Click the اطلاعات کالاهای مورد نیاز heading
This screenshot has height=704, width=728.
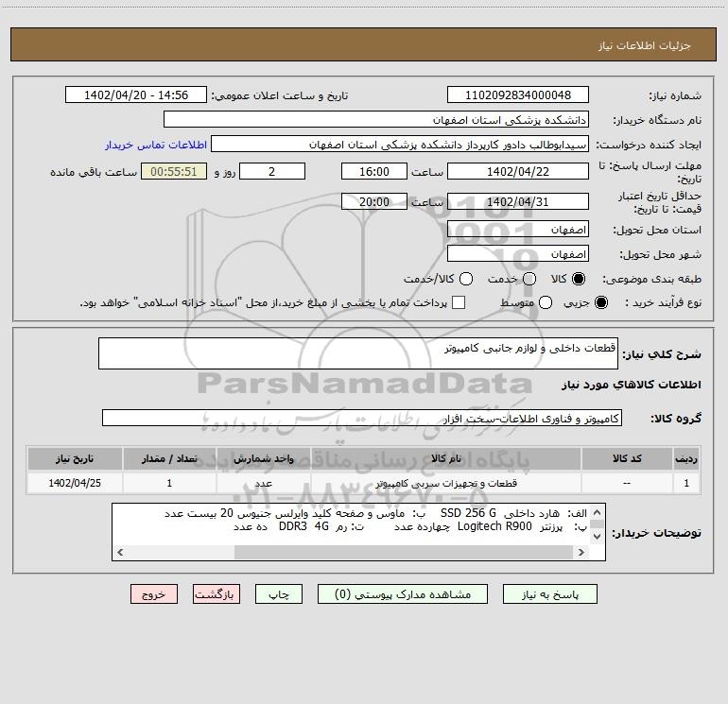click(631, 385)
